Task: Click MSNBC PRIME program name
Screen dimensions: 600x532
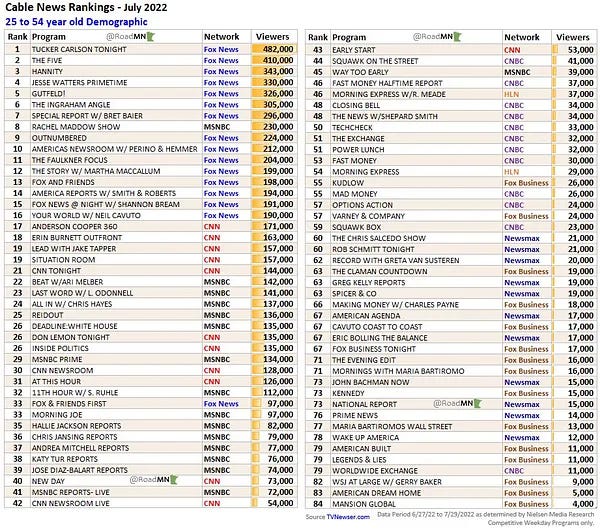Action: (57, 360)
